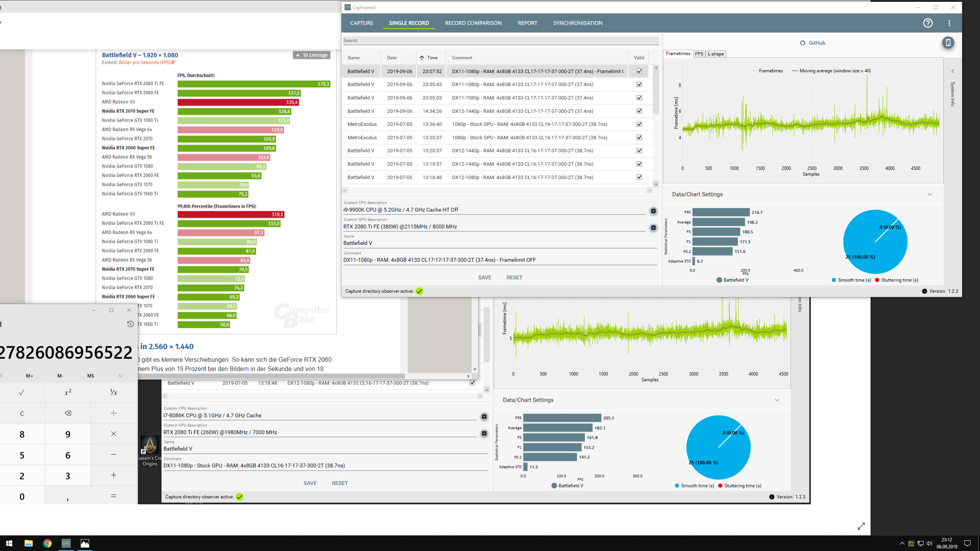Screen dimensions: 980x551
Task: Expand the Data/Chart Settings panel
Action: pos(931,194)
